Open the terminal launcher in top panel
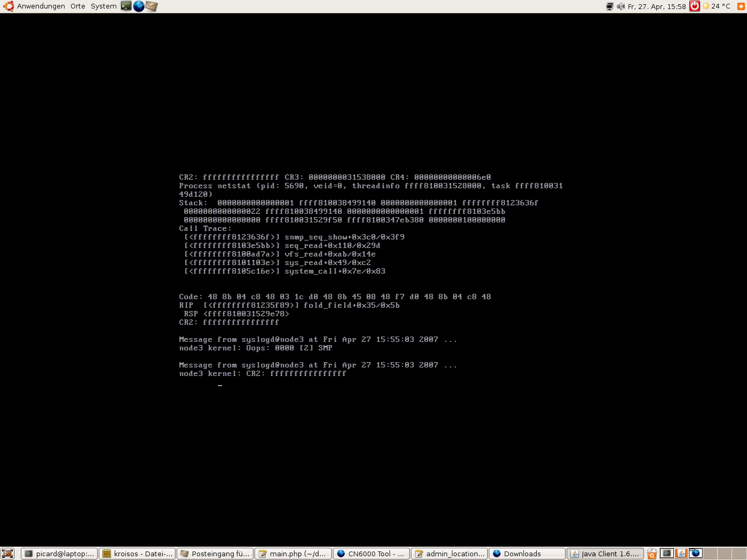The width and height of the screenshot is (747, 560). [x=126, y=6]
